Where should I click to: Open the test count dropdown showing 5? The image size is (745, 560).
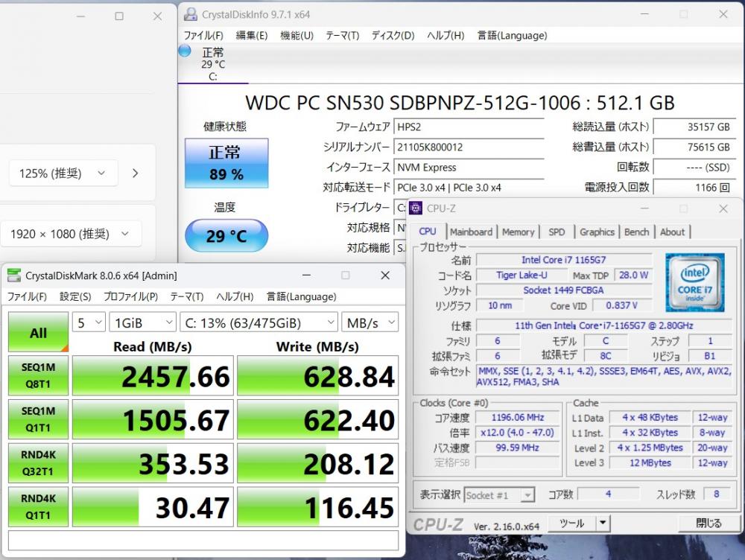tap(88, 322)
